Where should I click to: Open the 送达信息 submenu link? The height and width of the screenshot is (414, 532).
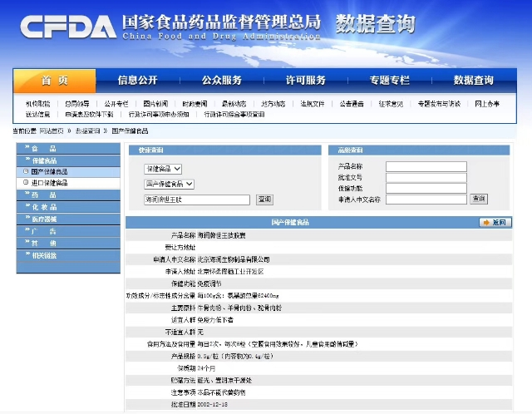pos(37,115)
